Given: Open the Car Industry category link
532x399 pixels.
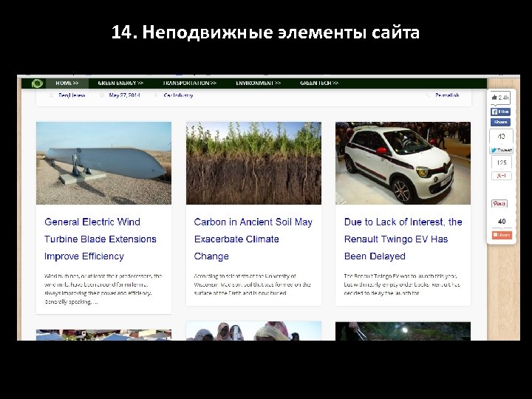Looking at the screenshot, I should click(178, 95).
